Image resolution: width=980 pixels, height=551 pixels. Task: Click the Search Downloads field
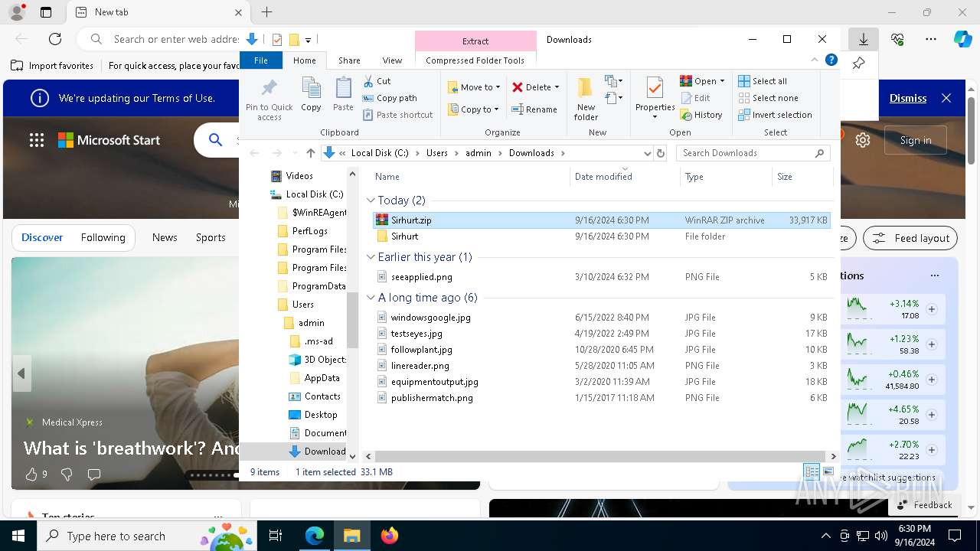(753, 153)
